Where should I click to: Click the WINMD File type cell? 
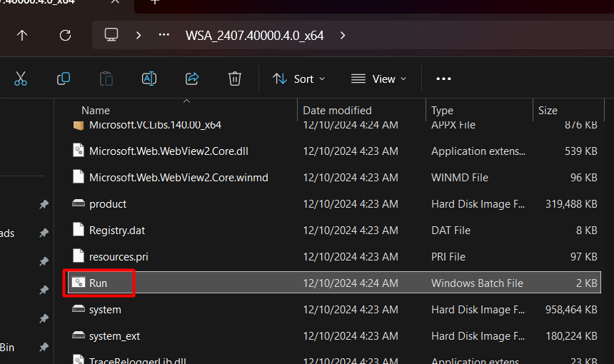pyautogui.click(x=459, y=178)
